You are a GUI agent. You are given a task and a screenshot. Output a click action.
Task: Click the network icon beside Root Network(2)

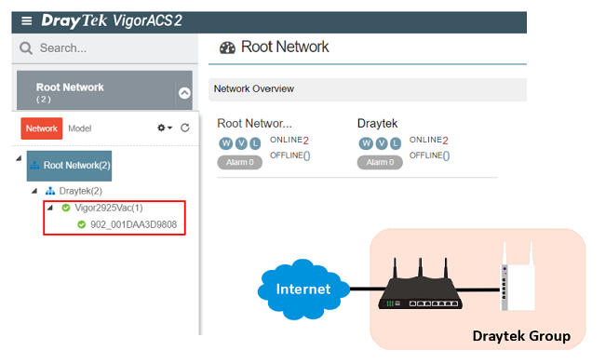(34, 166)
